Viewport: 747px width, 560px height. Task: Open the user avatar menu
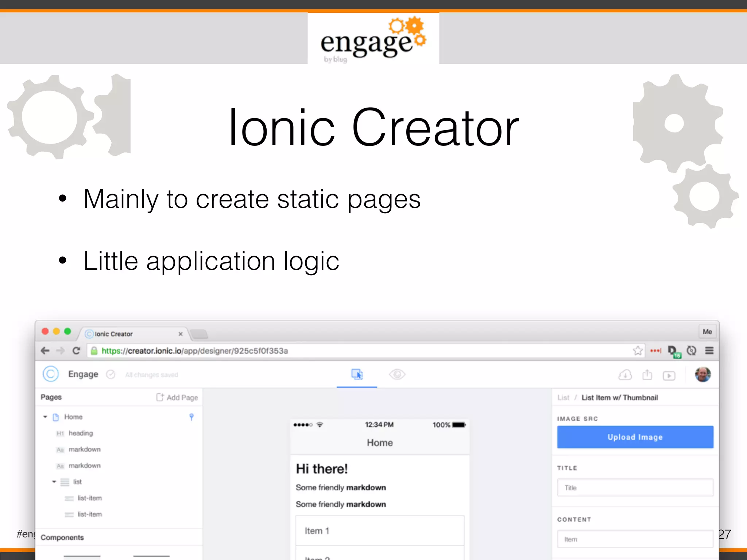[x=703, y=374]
